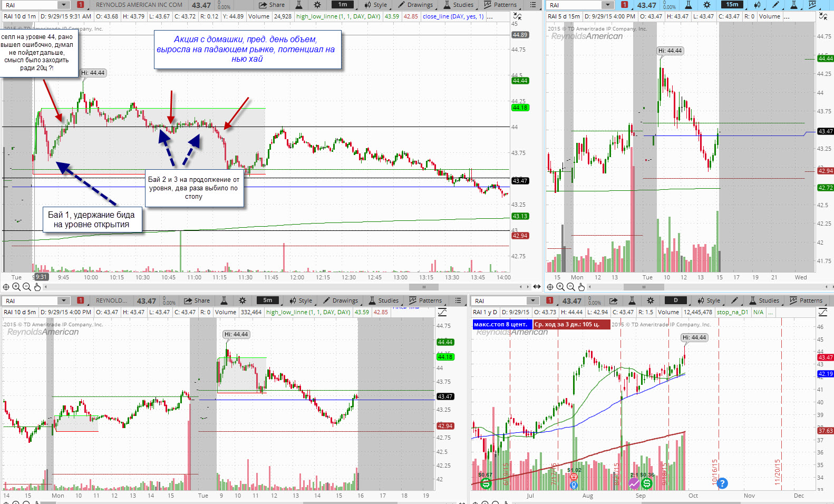The width and height of the screenshot is (834, 504).
Task: Open the flask icon beside Share
Action: click(299, 5)
